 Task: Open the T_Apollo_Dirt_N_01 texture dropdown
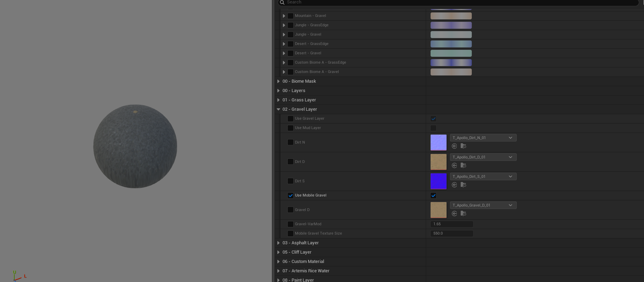coord(483,138)
